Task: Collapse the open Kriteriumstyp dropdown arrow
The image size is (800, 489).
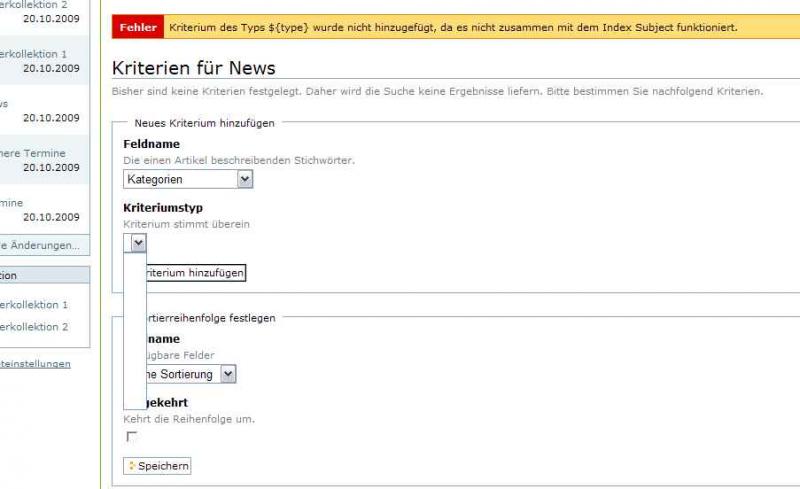Action: click(x=138, y=242)
